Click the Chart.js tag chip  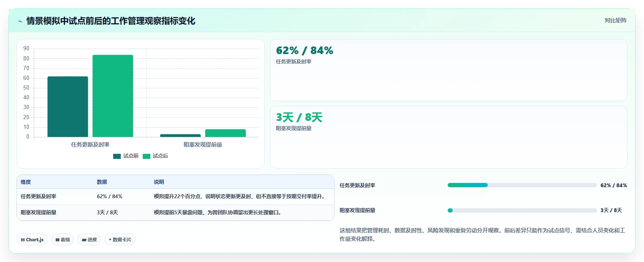point(32,240)
